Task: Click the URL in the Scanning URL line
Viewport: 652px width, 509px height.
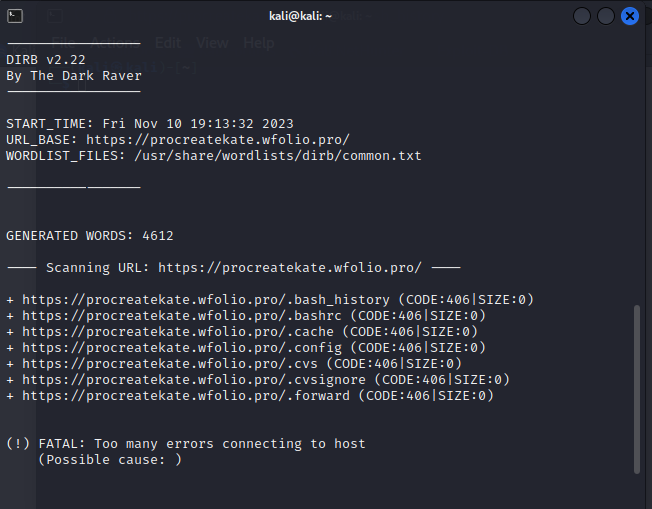Action: click(x=290, y=268)
